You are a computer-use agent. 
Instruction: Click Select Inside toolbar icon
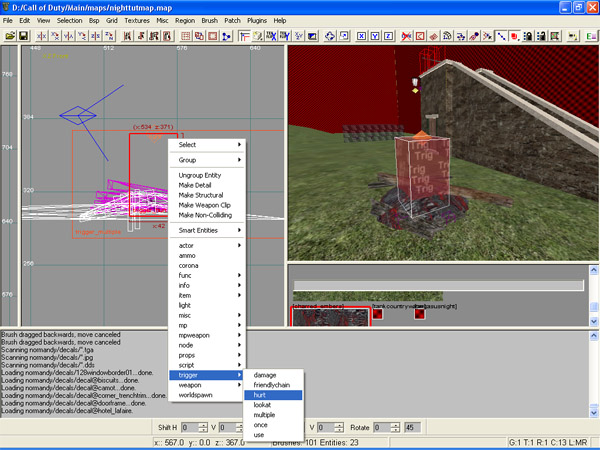pyautogui.click(x=167, y=36)
